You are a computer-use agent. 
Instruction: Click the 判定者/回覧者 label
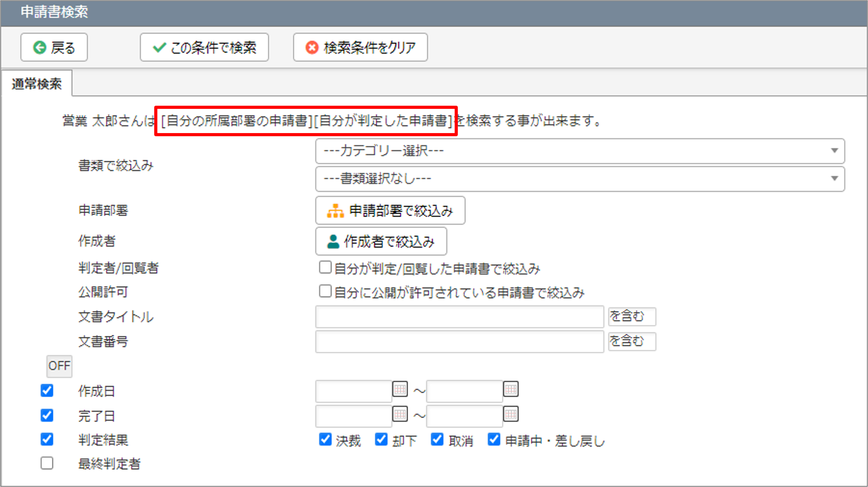click(x=119, y=268)
